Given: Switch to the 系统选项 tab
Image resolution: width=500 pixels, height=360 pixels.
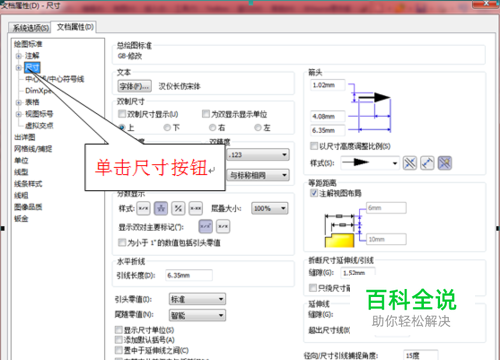Looking at the screenshot, I should (x=31, y=27).
